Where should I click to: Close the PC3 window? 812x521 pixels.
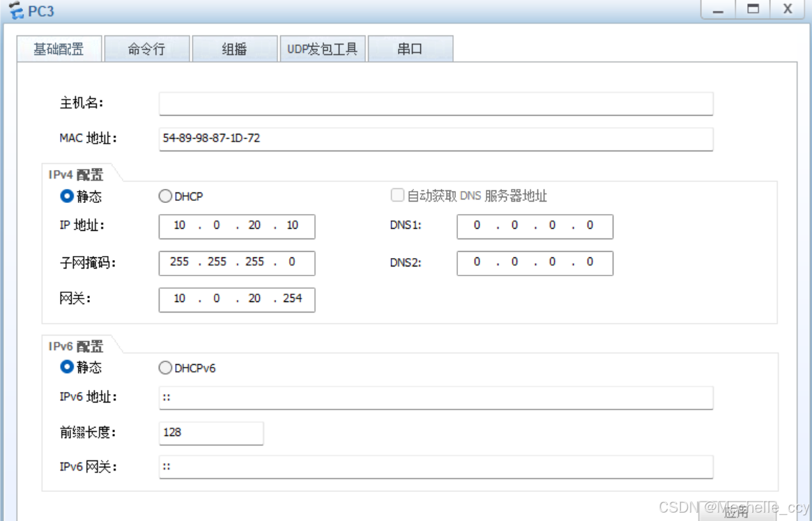point(788,9)
